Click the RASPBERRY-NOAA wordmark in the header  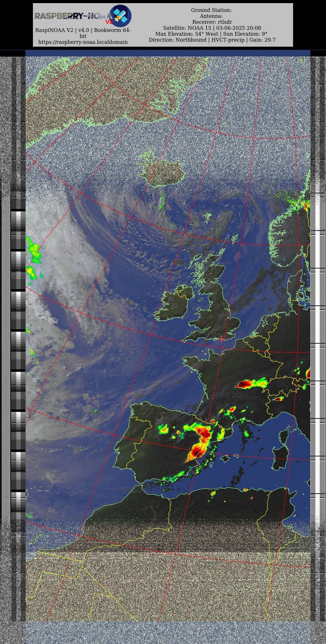click(x=74, y=16)
